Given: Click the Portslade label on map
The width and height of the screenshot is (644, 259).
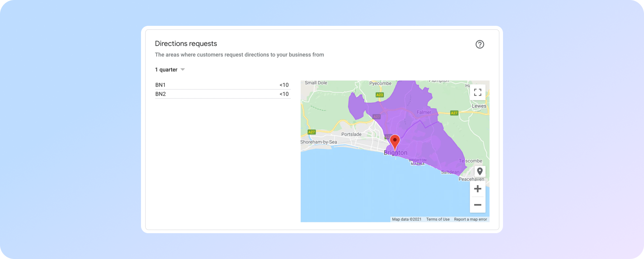Looking at the screenshot, I should [351, 134].
